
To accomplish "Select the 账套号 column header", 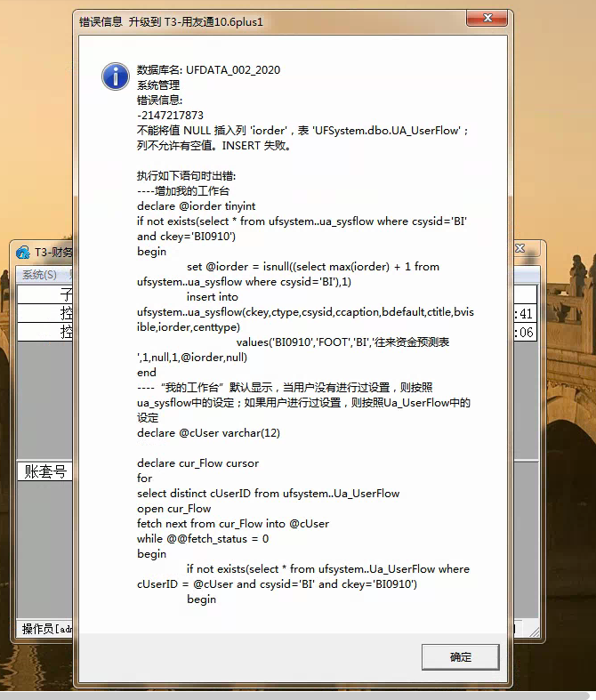I will tap(45, 471).
